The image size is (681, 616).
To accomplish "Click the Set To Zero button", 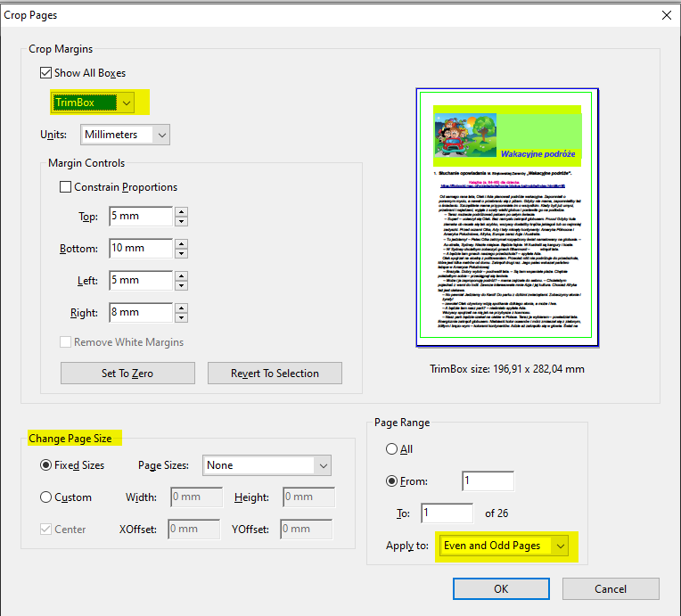I will (x=127, y=374).
